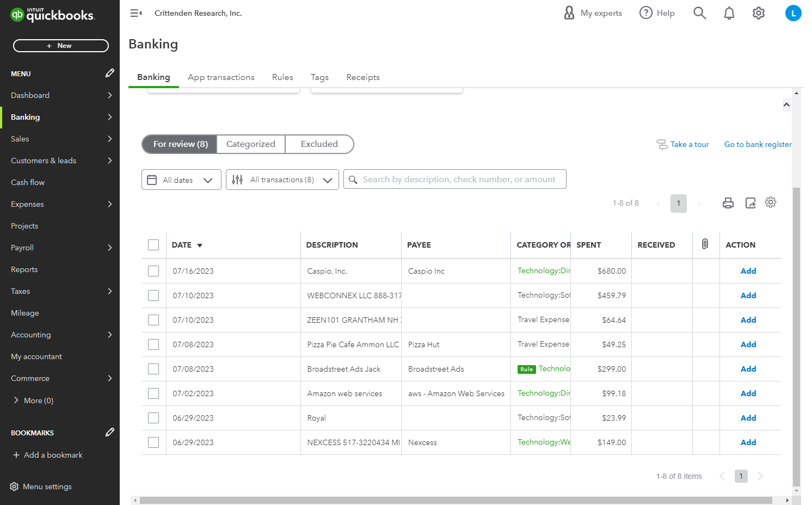Click the vertical scrollbar thumb
Image resolution: width=812 pixels, height=505 pixels.
click(x=797, y=336)
